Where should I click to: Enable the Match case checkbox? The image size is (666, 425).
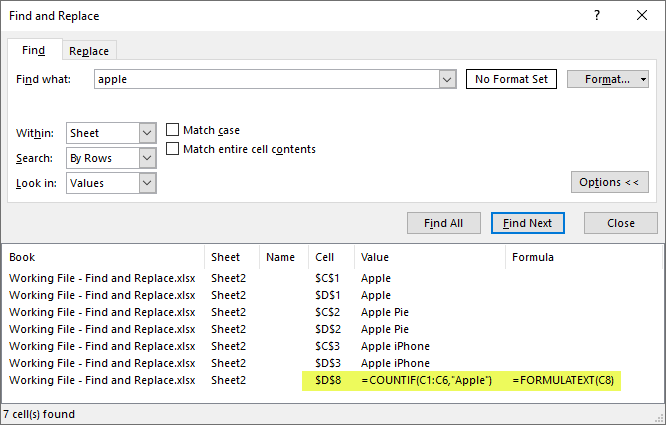[173, 130]
